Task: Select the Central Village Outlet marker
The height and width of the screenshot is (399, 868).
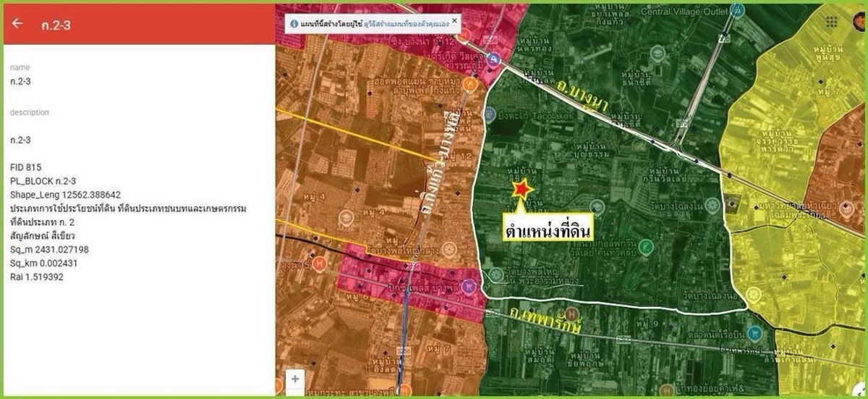Action: point(736,11)
